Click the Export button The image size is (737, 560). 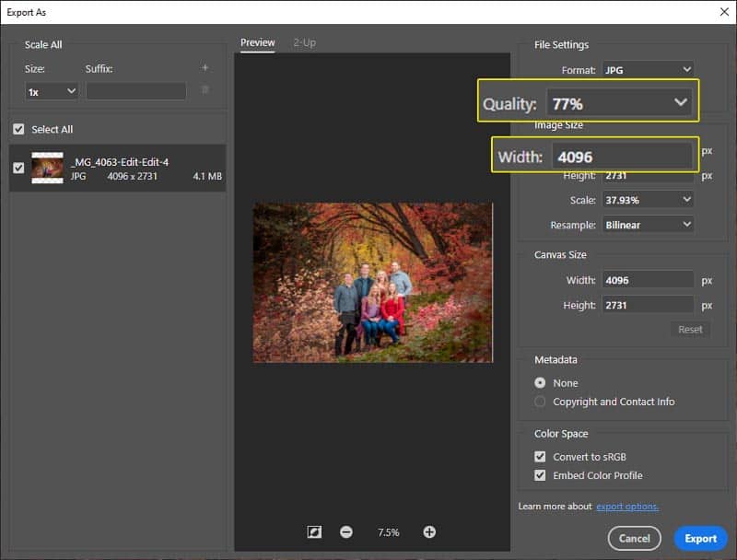tap(700, 539)
